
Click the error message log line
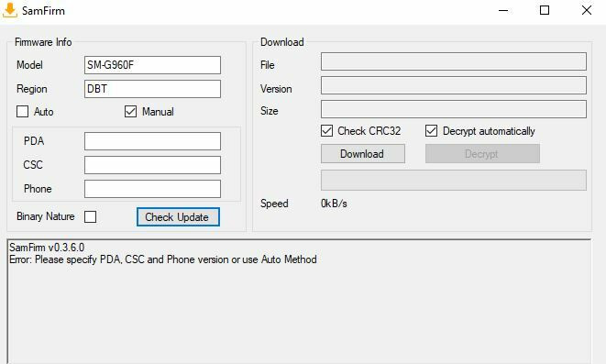coord(163,259)
